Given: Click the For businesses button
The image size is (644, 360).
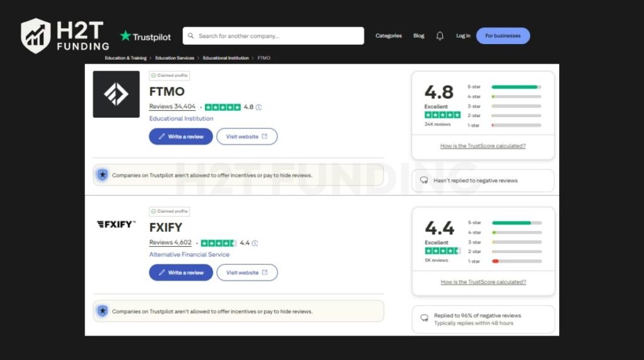Looking at the screenshot, I should [x=502, y=36].
